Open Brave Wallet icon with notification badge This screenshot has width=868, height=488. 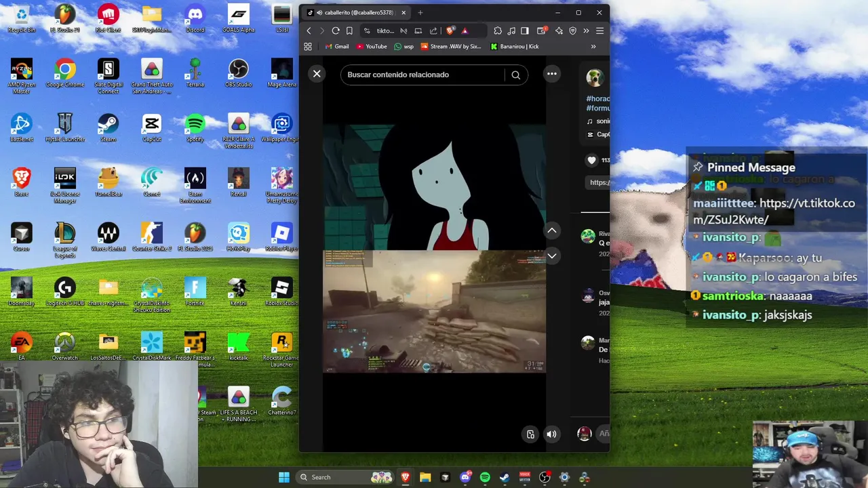click(x=542, y=30)
